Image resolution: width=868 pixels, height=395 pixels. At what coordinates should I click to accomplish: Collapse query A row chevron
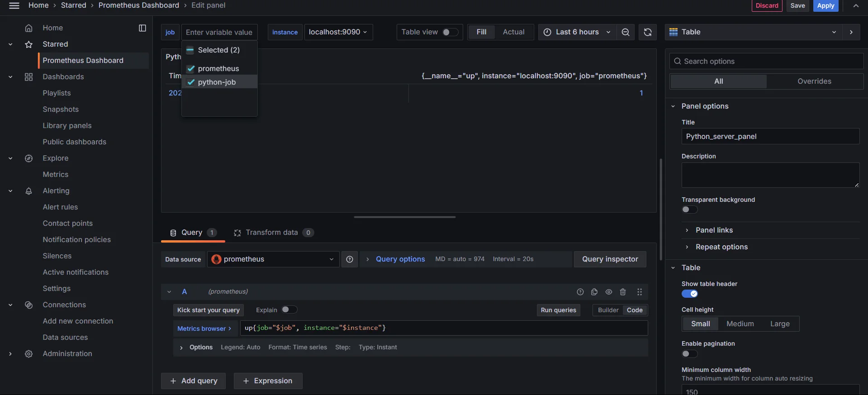(x=169, y=292)
